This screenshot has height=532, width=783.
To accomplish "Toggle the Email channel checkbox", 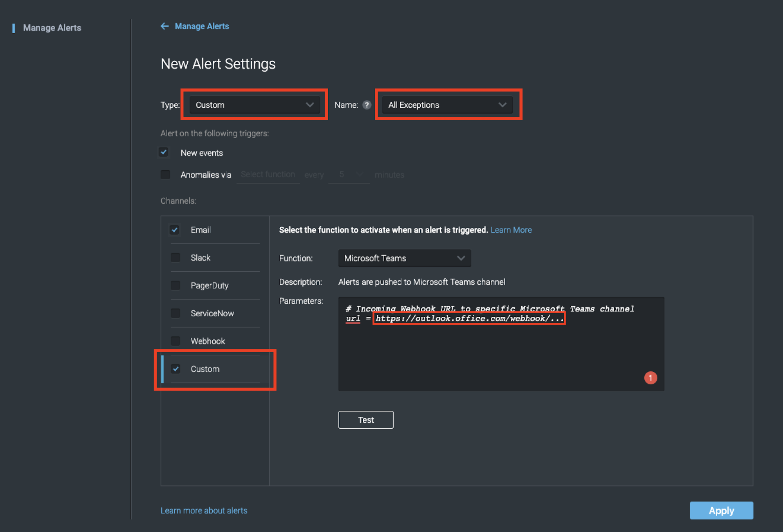I will pyautogui.click(x=175, y=230).
